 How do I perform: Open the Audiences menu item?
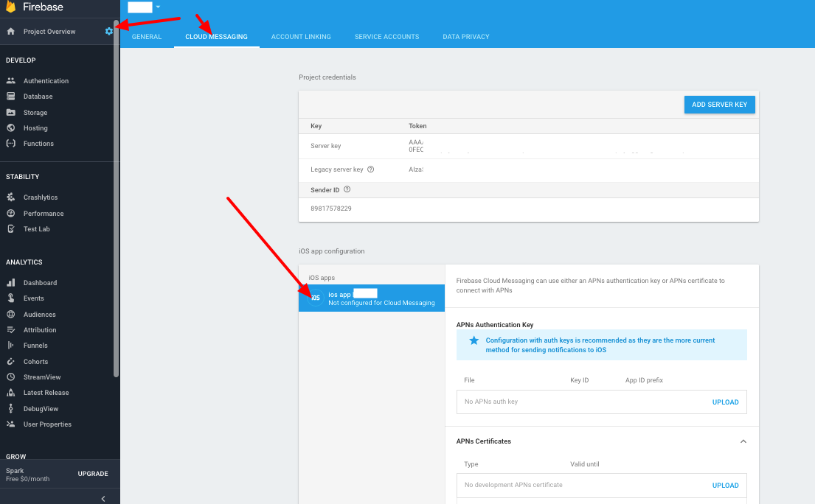tap(40, 314)
